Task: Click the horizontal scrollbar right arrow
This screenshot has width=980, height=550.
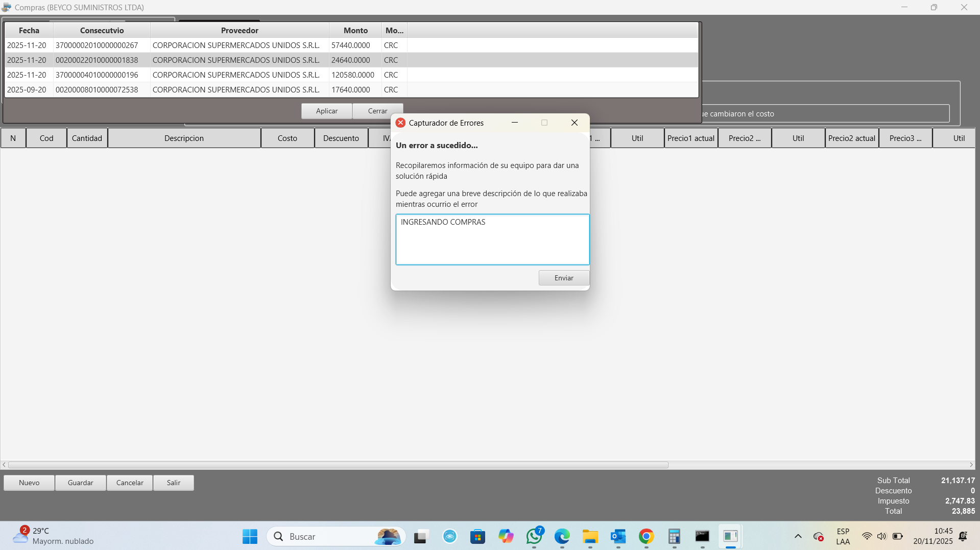Action: pos(971,465)
